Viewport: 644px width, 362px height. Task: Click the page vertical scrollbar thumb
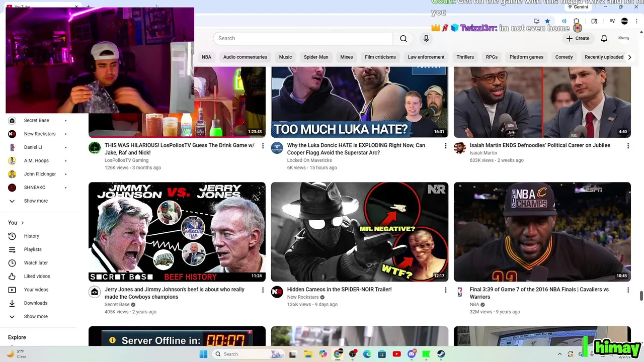coord(641,296)
